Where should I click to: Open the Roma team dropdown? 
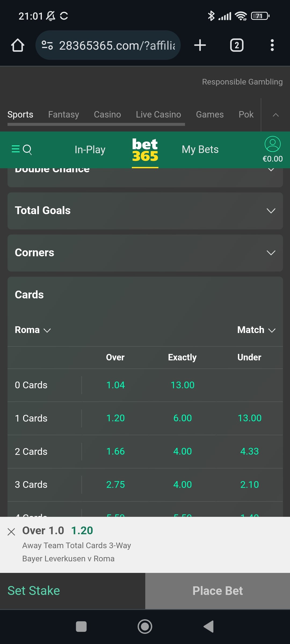tap(33, 330)
